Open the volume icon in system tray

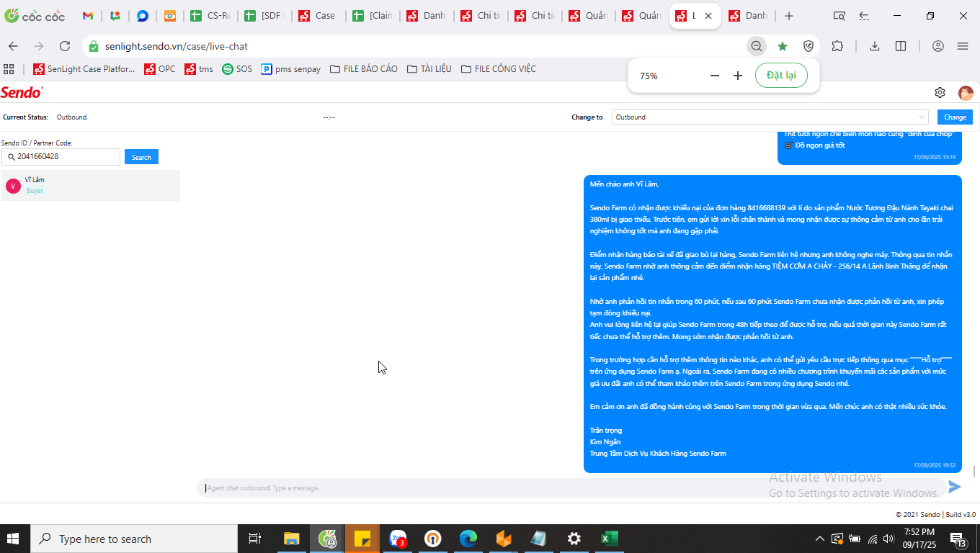888,539
